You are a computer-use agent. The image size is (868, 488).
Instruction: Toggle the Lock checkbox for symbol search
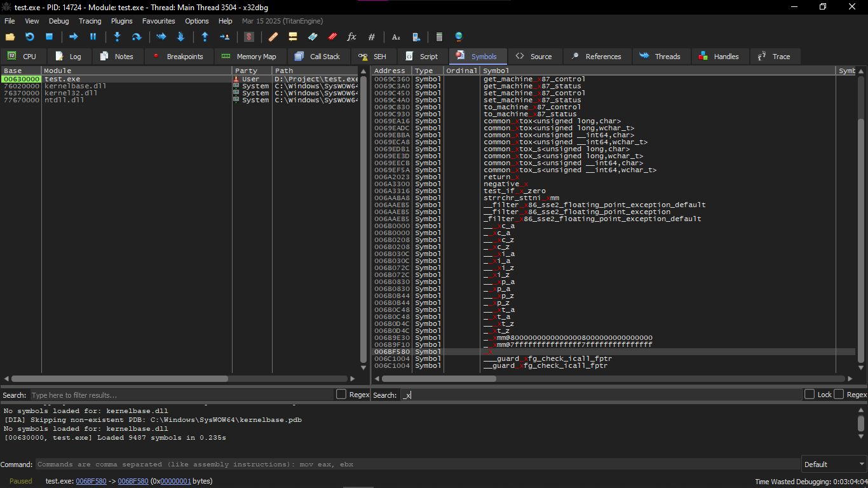(x=810, y=395)
